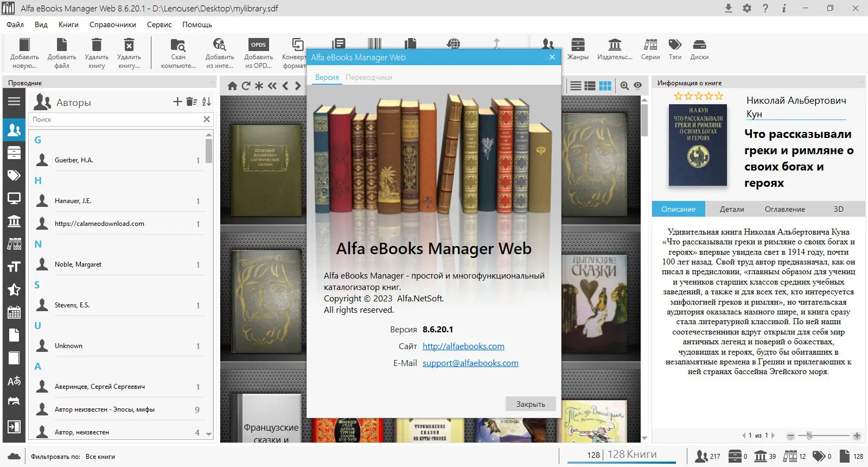868x467 pixels.
Task: Switch the bookshelf to thumbnail grid view
Action: click(x=605, y=86)
